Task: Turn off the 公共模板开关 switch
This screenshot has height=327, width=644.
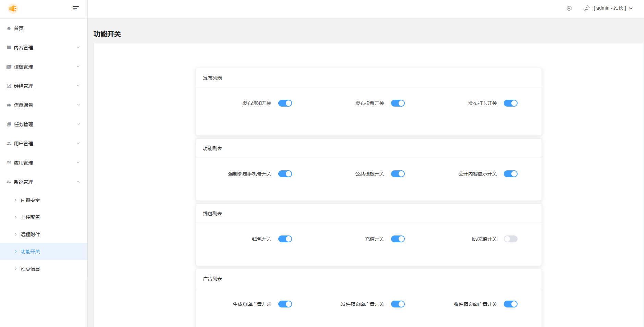Action: pyautogui.click(x=398, y=174)
